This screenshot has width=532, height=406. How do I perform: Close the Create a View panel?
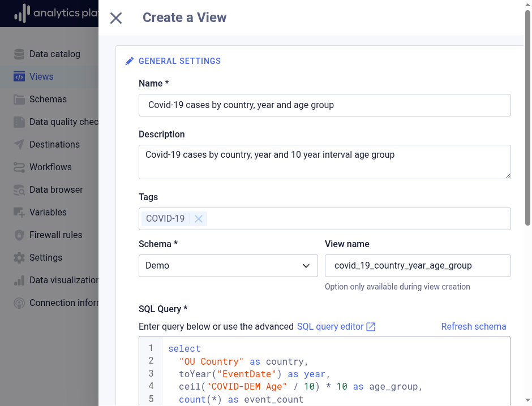coord(116,18)
